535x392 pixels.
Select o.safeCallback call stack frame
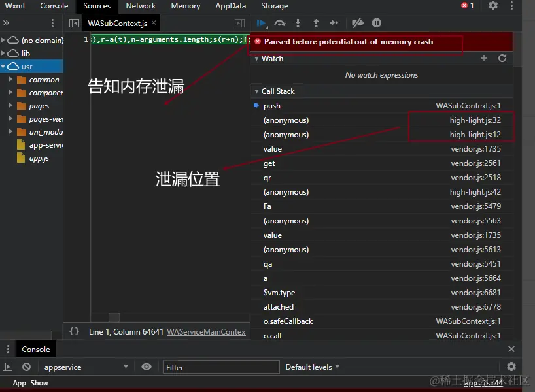point(381,321)
